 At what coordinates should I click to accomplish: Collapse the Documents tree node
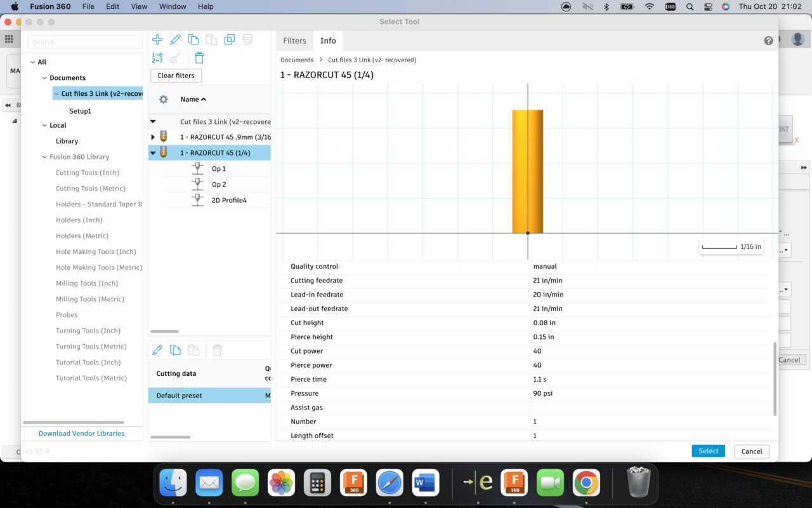(44, 78)
